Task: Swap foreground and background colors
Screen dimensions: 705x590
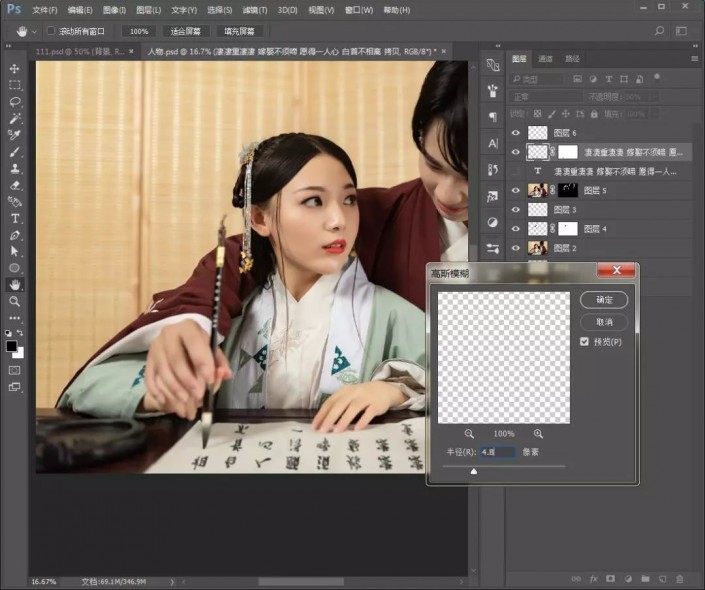Action: [x=20, y=333]
